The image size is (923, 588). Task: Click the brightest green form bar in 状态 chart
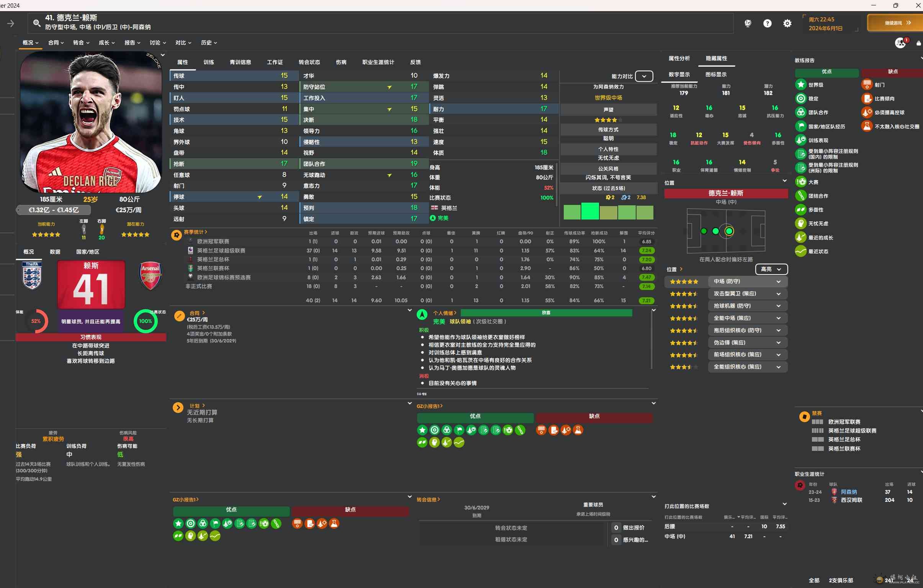click(590, 211)
